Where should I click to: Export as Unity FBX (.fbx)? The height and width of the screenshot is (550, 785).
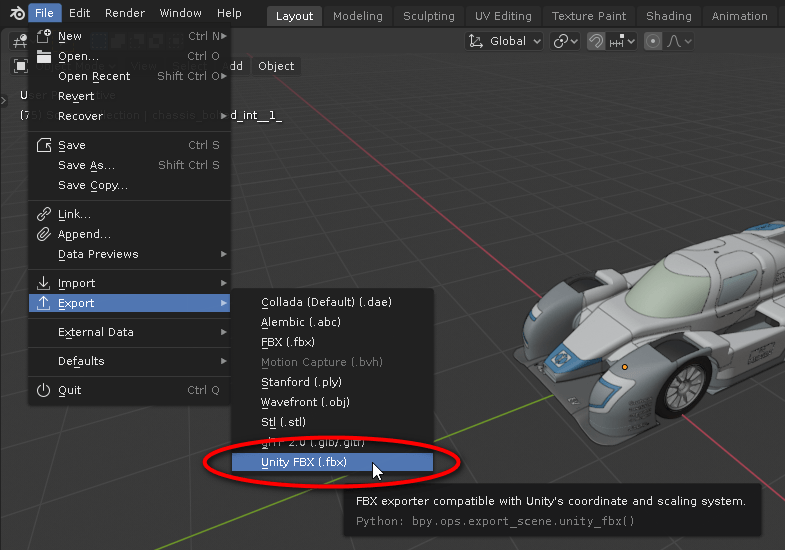pyautogui.click(x=332, y=462)
